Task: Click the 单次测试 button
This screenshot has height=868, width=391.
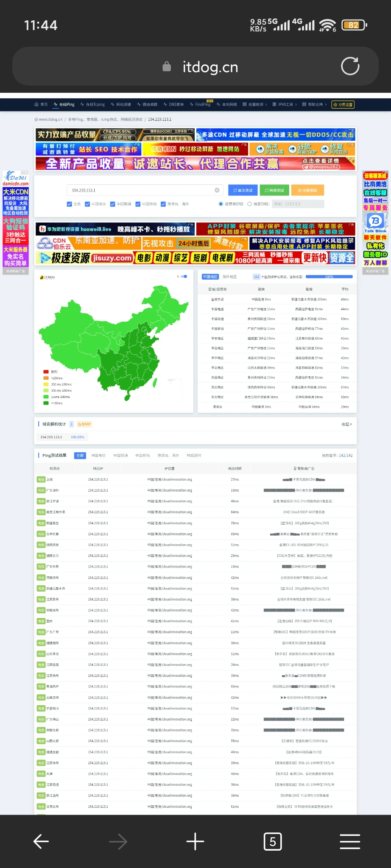Action: tap(243, 190)
